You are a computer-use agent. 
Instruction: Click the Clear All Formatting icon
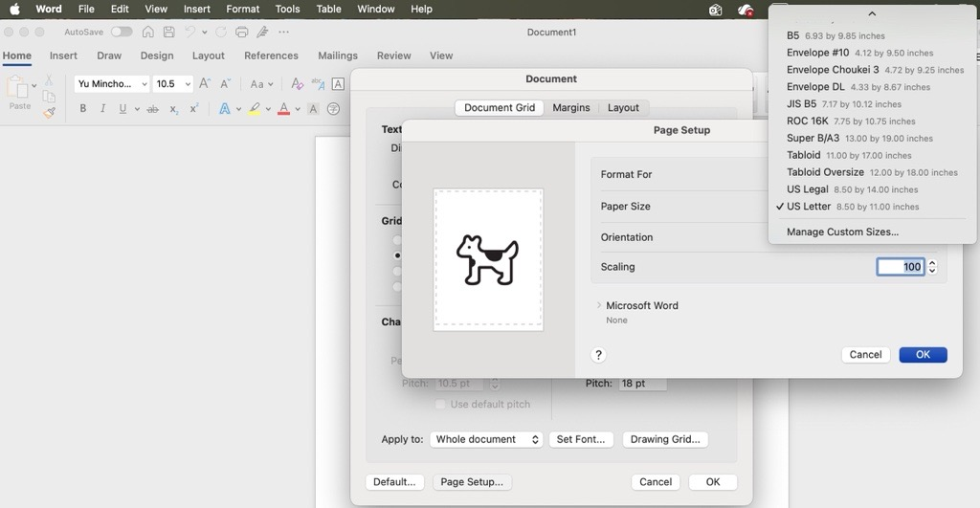297,84
